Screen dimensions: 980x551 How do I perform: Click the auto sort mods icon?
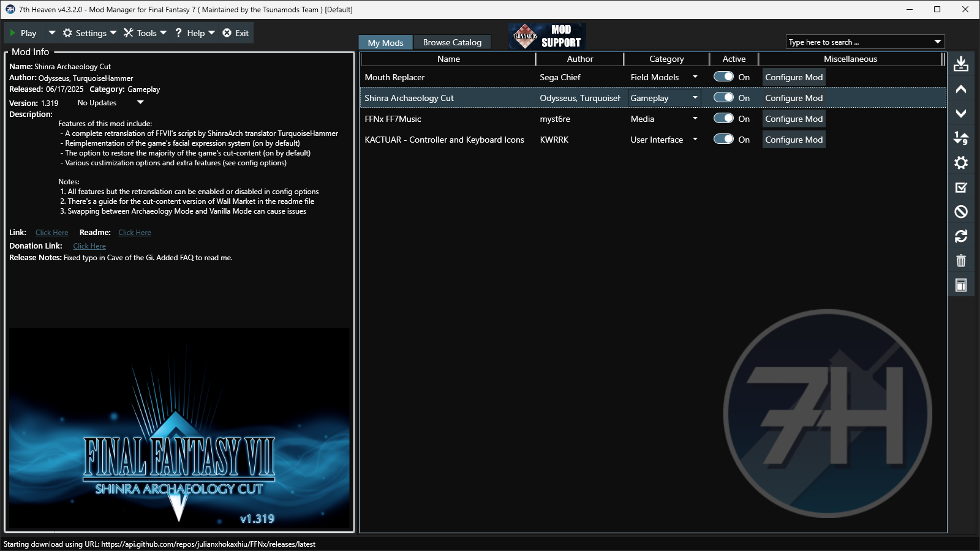[x=961, y=138]
